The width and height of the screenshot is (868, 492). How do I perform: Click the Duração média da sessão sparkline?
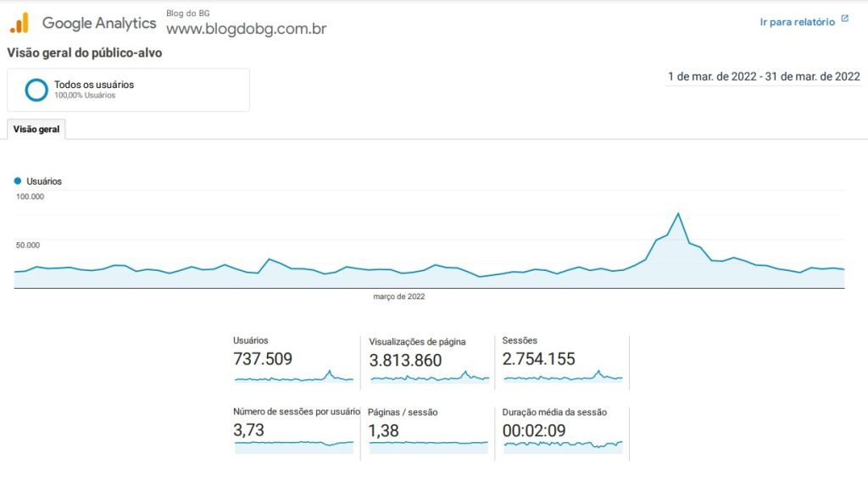(564, 446)
